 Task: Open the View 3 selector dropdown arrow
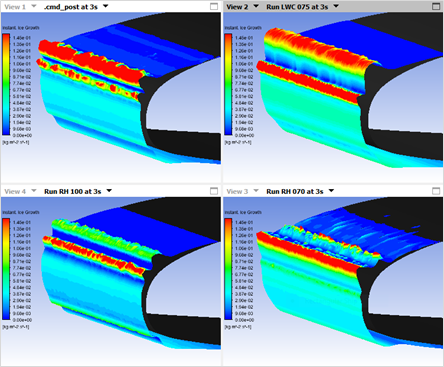(x=256, y=191)
